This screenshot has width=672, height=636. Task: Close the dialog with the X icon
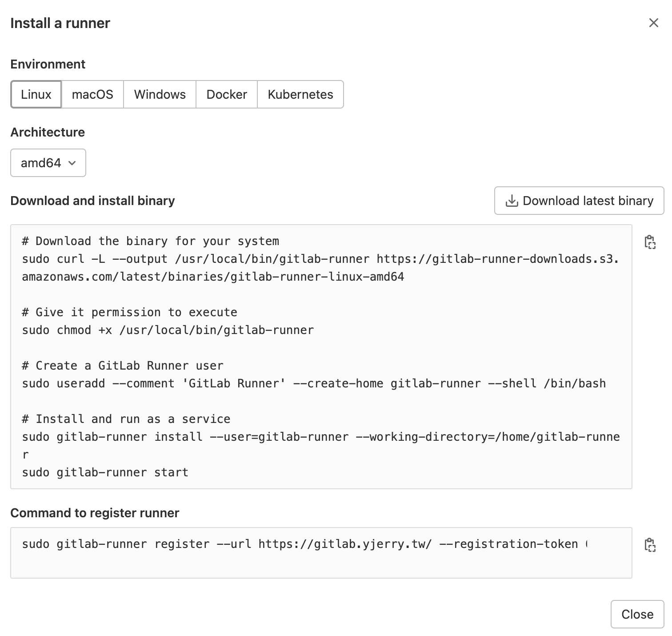653,23
